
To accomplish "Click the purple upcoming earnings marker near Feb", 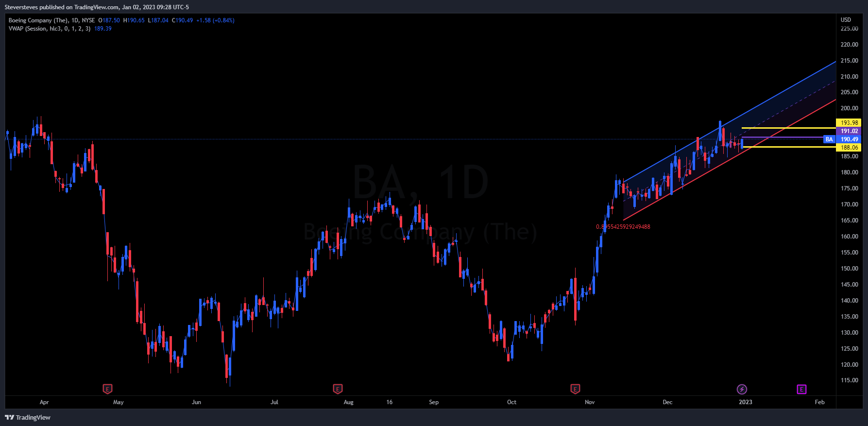I will (x=801, y=389).
